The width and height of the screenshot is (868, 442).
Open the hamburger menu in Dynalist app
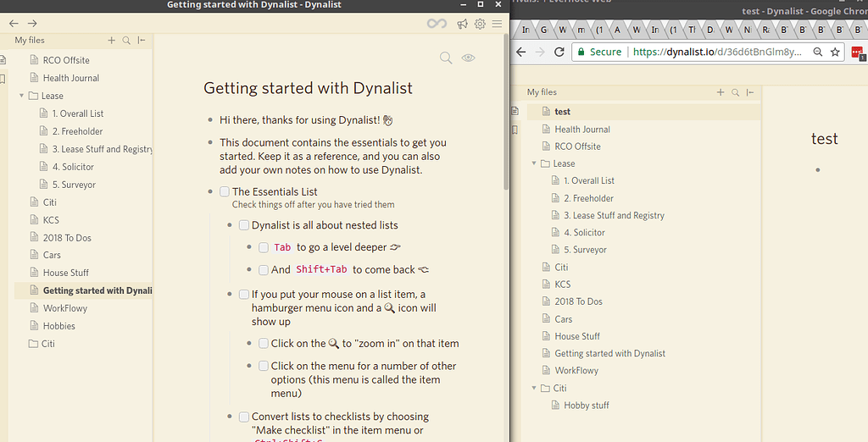[497, 24]
